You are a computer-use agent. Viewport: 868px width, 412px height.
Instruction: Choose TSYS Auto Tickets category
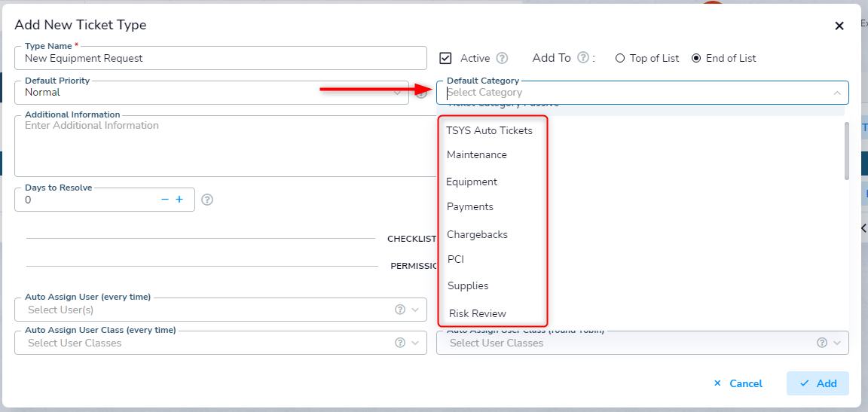point(489,130)
